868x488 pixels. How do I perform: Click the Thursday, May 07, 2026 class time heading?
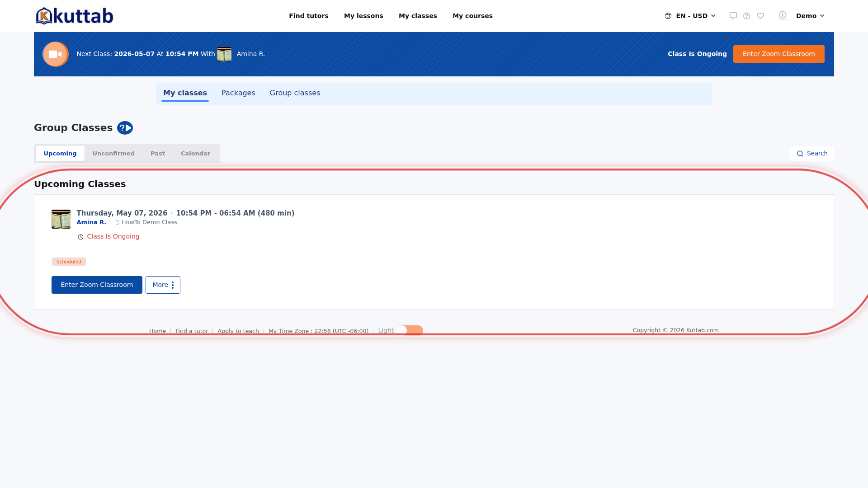185,213
